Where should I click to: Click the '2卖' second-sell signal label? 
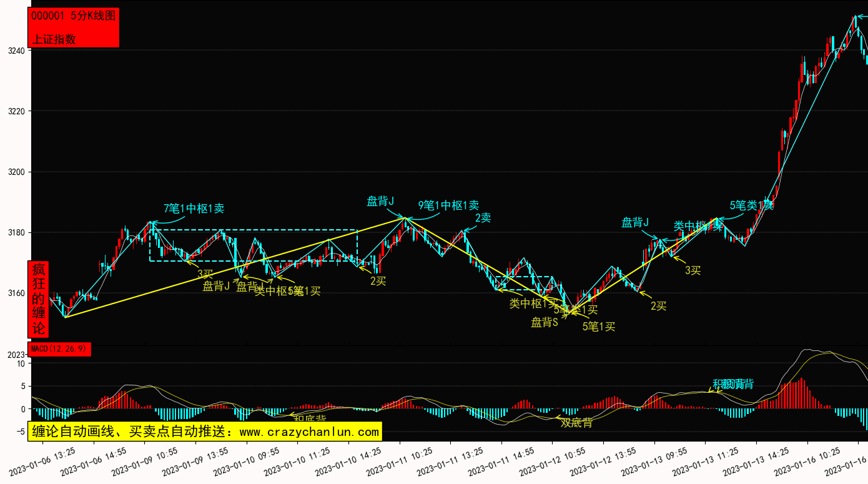click(483, 217)
